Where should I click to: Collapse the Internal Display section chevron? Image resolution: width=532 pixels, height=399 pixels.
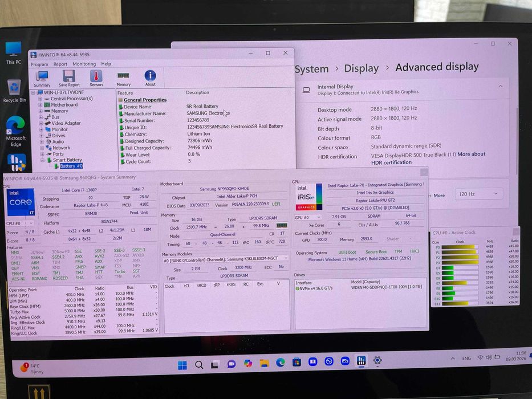pos(501,86)
